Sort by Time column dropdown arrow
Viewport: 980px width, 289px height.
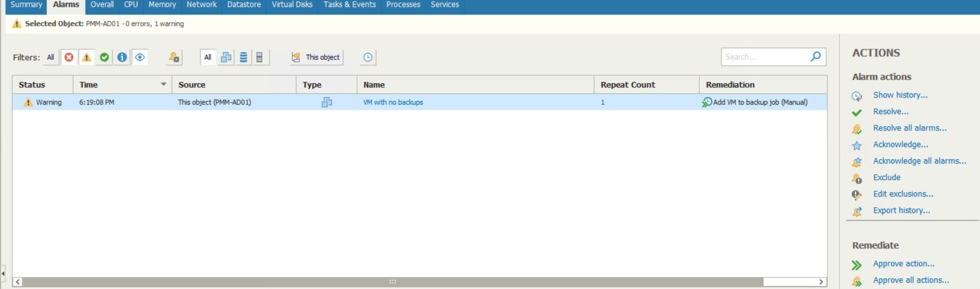click(x=164, y=84)
